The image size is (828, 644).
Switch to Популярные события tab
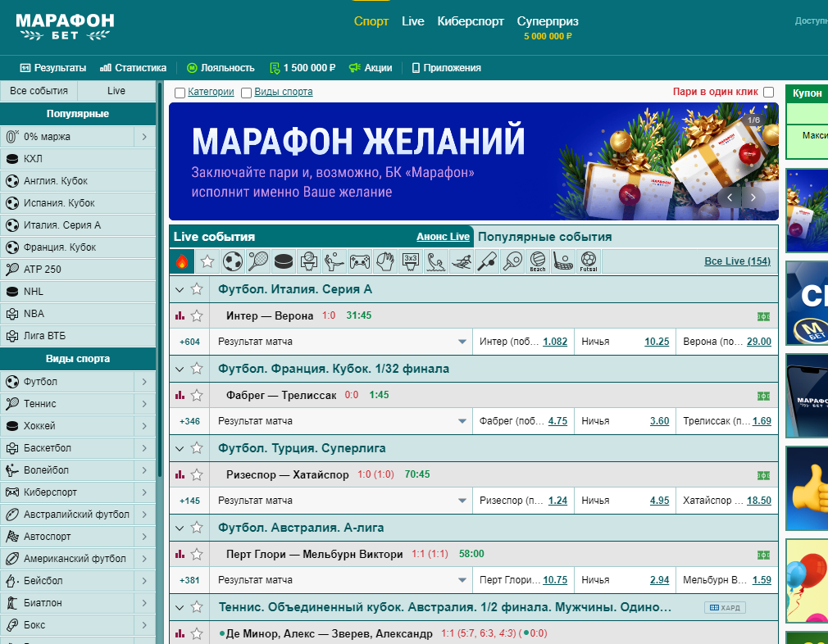545,237
